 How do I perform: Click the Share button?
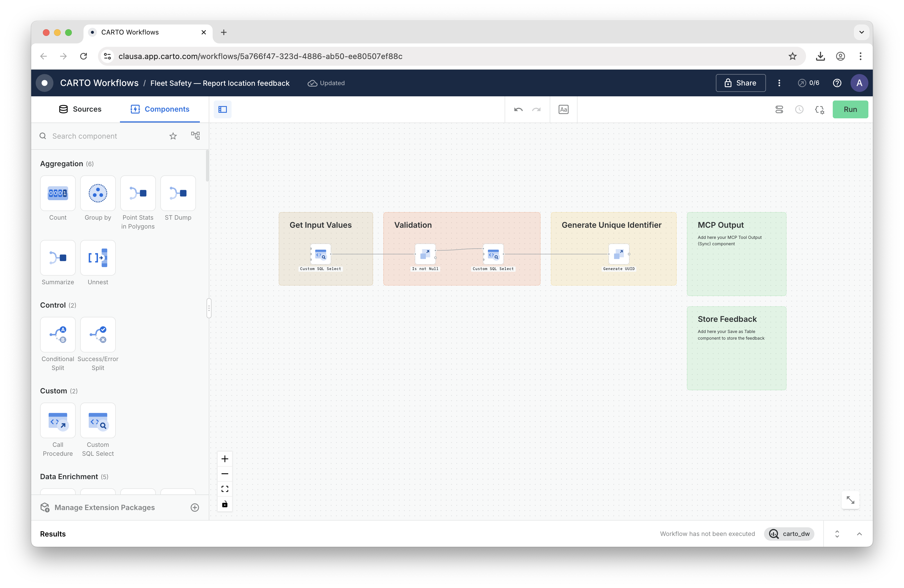click(x=740, y=83)
